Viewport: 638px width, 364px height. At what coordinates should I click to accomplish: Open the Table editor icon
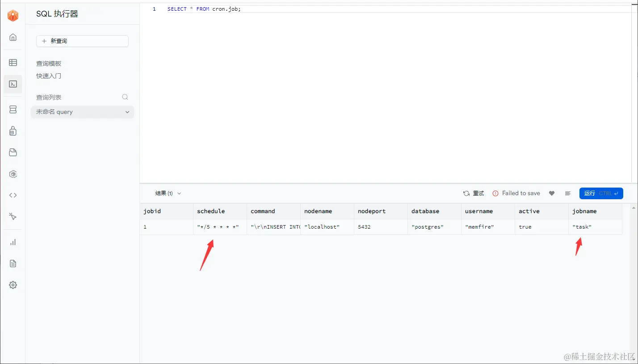pyautogui.click(x=13, y=63)
